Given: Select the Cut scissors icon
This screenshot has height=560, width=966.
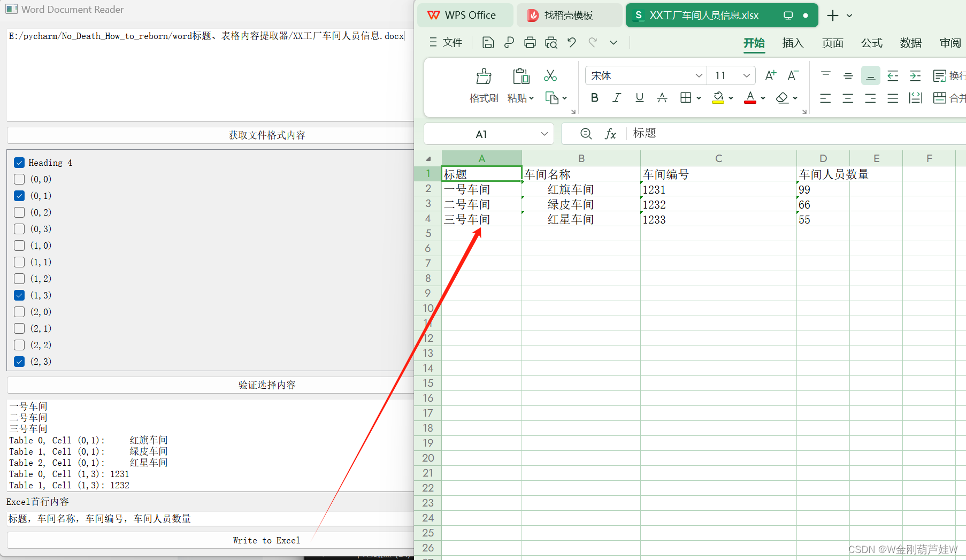Looking at the screenshot, I should pos(550,75).
